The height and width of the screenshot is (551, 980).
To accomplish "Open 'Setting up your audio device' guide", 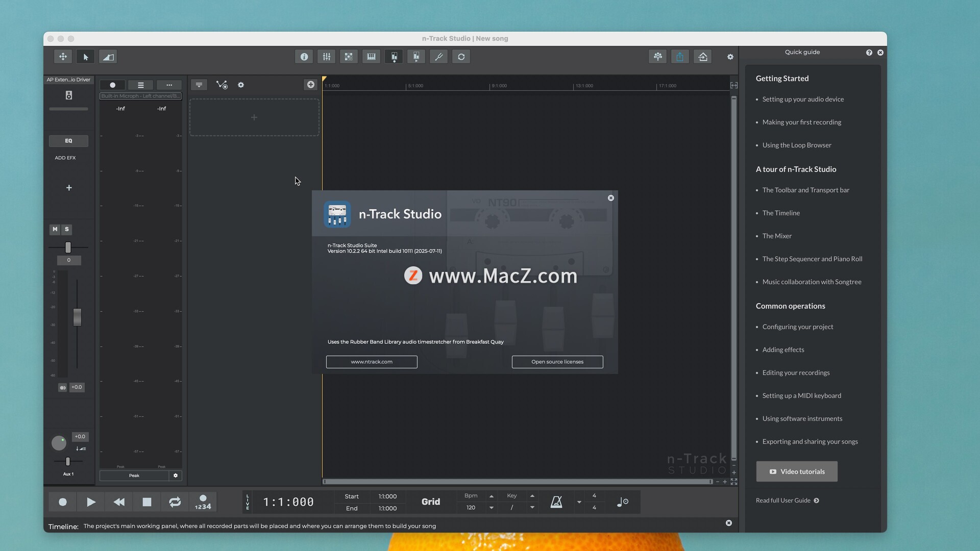I will click(x=803, y=99).
